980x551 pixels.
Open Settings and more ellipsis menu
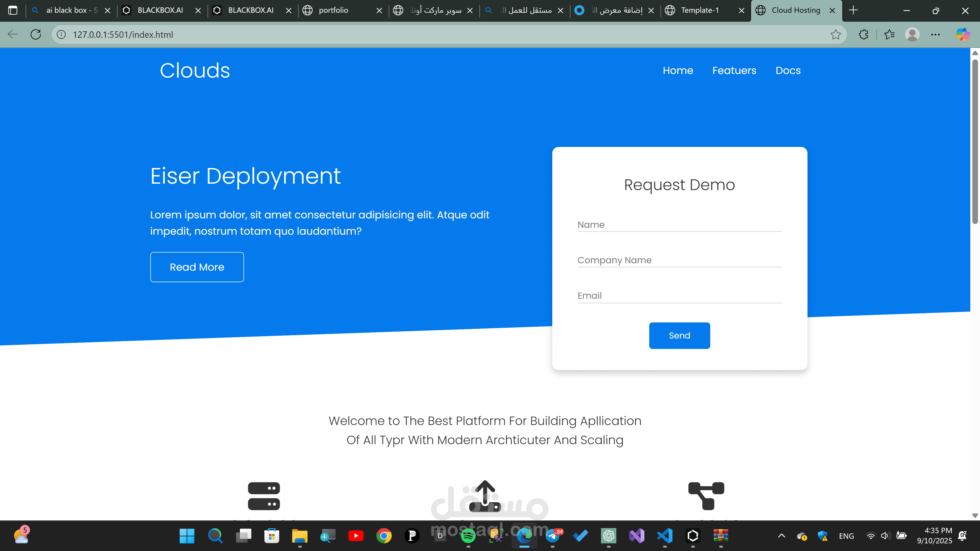(936, 35)
